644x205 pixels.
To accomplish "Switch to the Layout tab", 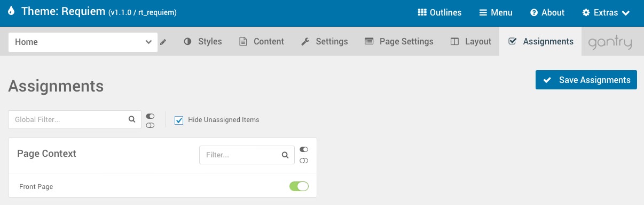I will pos(471,41).
